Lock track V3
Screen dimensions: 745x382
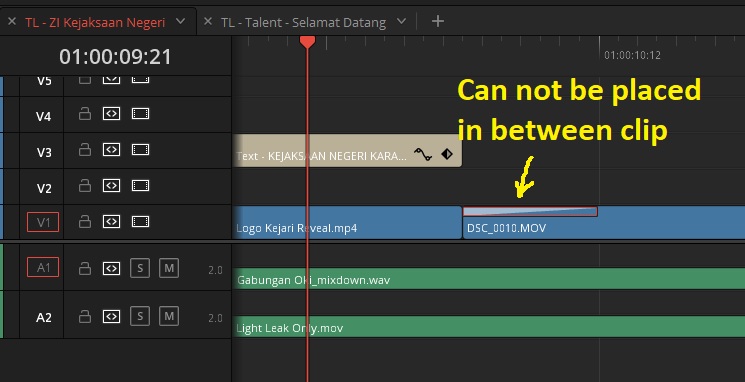85,150
